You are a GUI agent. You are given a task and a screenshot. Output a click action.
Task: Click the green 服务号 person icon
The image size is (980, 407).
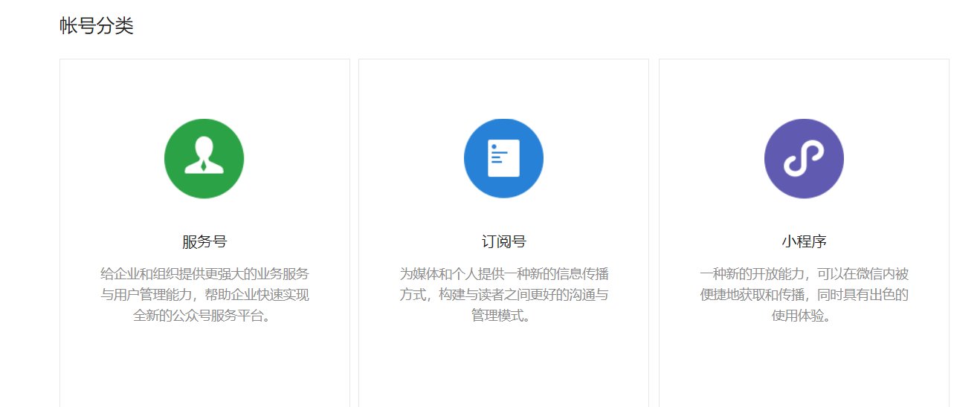[x=204, y=158]
